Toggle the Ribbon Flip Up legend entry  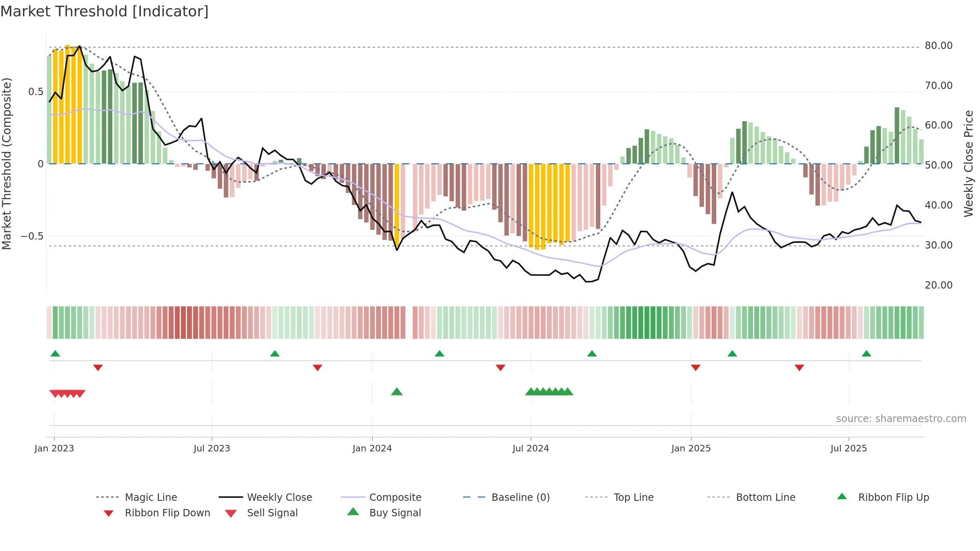[883, 497]
